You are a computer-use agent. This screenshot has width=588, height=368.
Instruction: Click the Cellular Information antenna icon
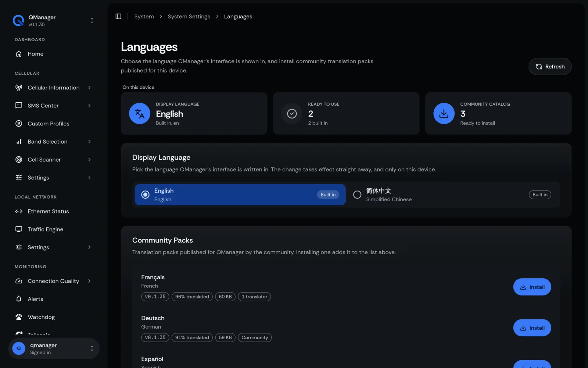[x=19, y=88]
